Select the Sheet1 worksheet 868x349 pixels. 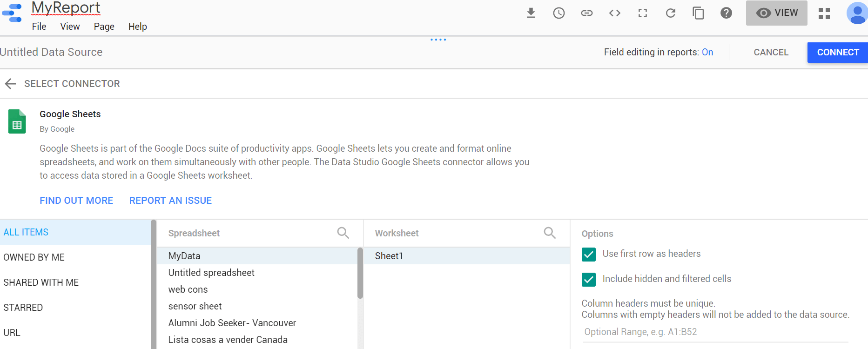[467, 256]
